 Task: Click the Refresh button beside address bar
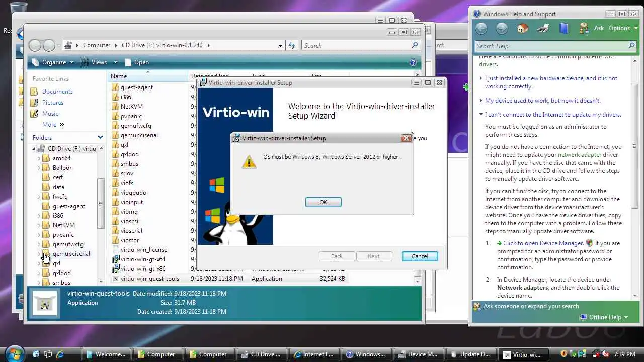[x=292, y=45]
